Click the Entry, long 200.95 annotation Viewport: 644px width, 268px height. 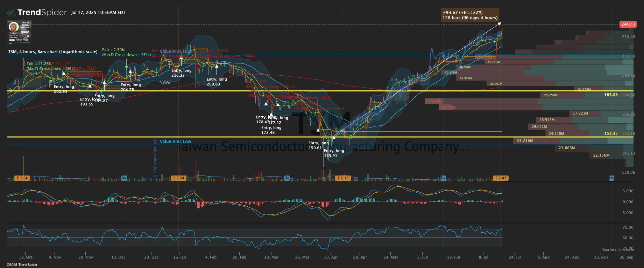pyautogui.click(x=64, y=89)
